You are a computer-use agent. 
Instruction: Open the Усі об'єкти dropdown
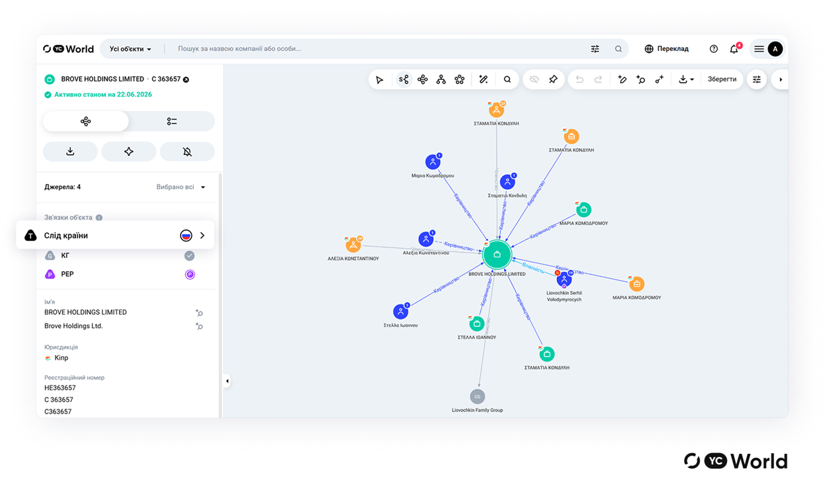[130, 49]
